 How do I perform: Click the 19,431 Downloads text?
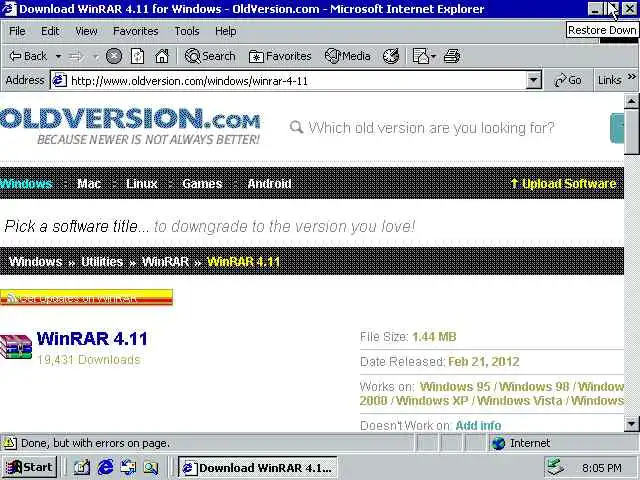(x=89, y=360)
